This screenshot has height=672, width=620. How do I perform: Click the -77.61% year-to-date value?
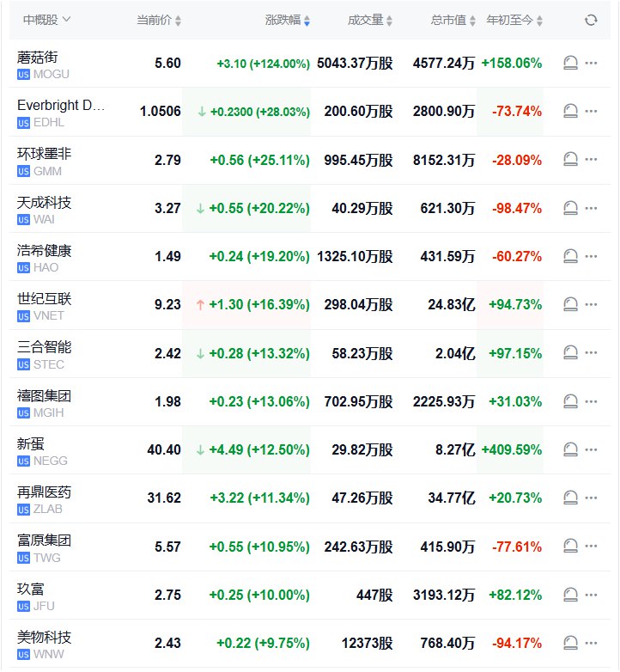tap(517, 547)
